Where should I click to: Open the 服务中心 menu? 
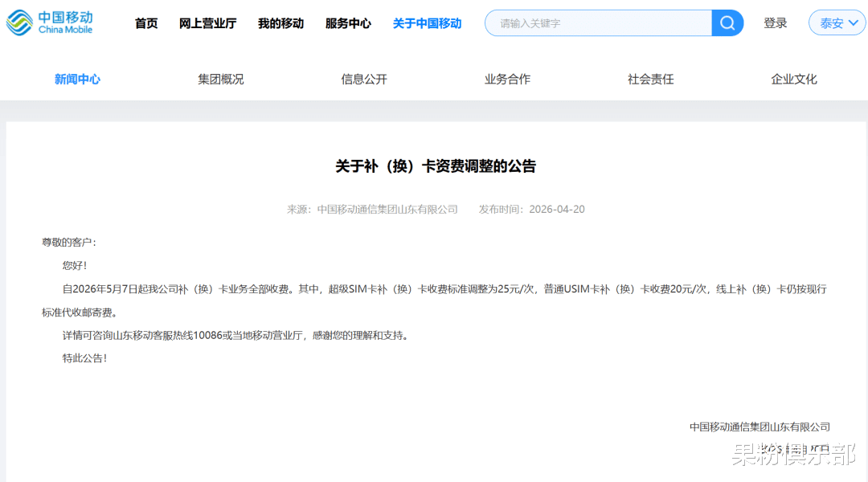click(348, 23)
